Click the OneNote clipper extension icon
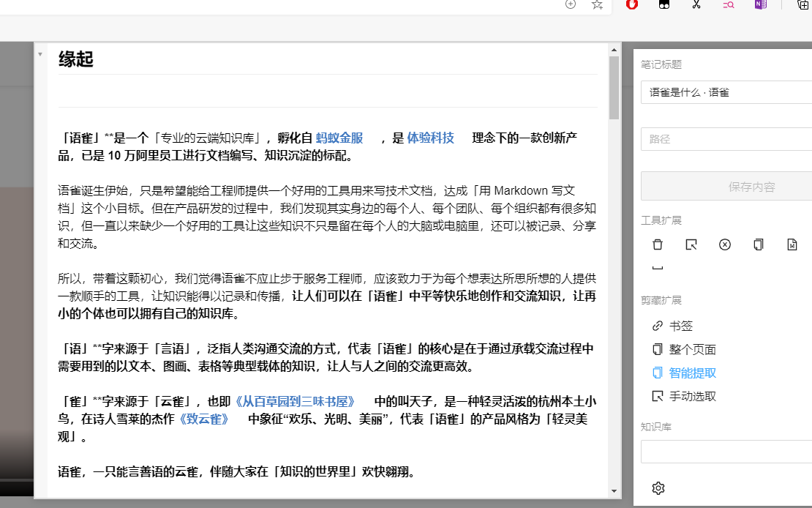Screen dimensions: 812x508 pyautogui.click(x=760, y=4)
